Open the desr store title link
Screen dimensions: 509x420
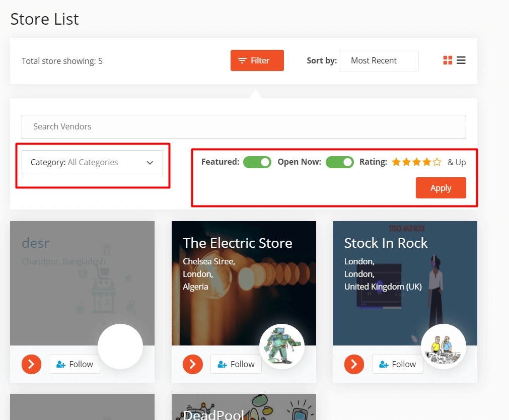35,243
